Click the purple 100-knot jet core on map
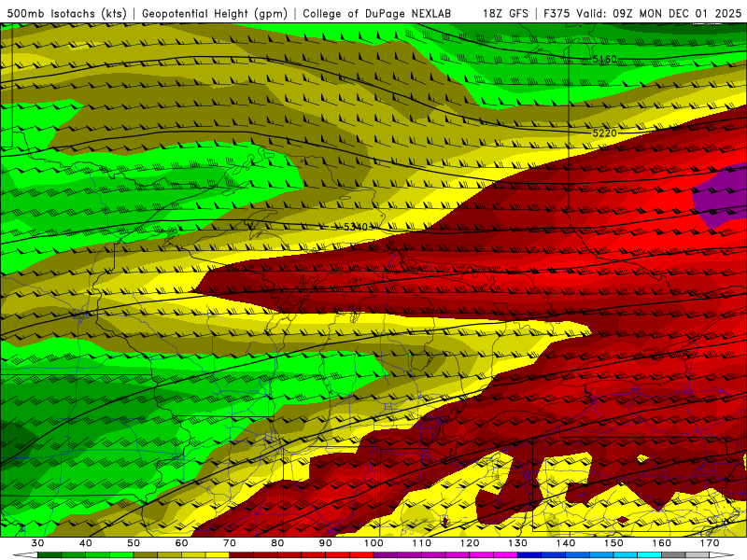 click(x=722, y=195)
